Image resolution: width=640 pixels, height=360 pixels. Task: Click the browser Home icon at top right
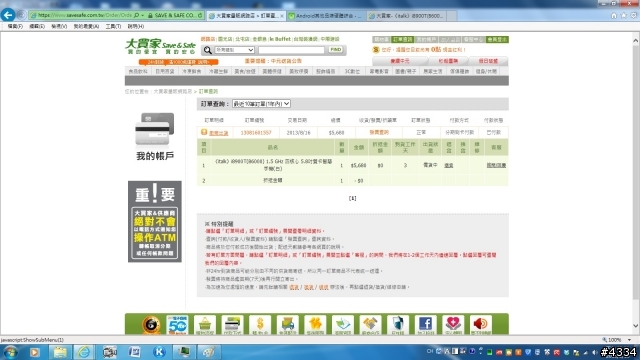pos(613,16)
